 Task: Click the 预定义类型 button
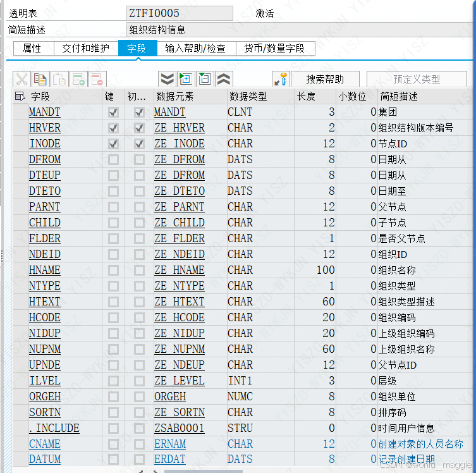pos(417,80)
